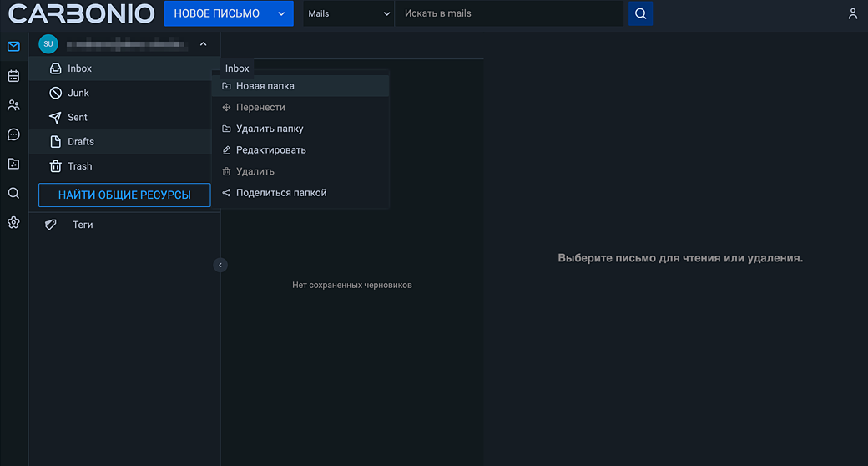Viewport: 868px width, 466px height.
Task: Select the Sent folder
Action: [121, 117]
